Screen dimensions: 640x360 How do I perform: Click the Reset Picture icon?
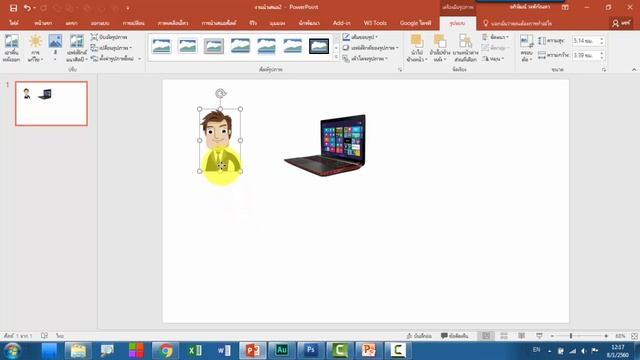(x=94, y=58)
